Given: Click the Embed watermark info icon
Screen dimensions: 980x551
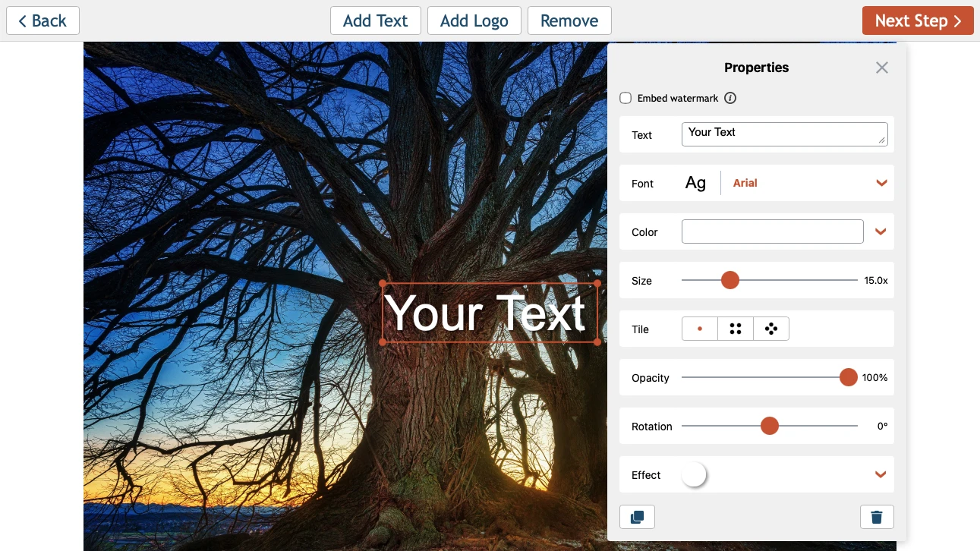Looking at the screenshot, I should click(730, 98).
